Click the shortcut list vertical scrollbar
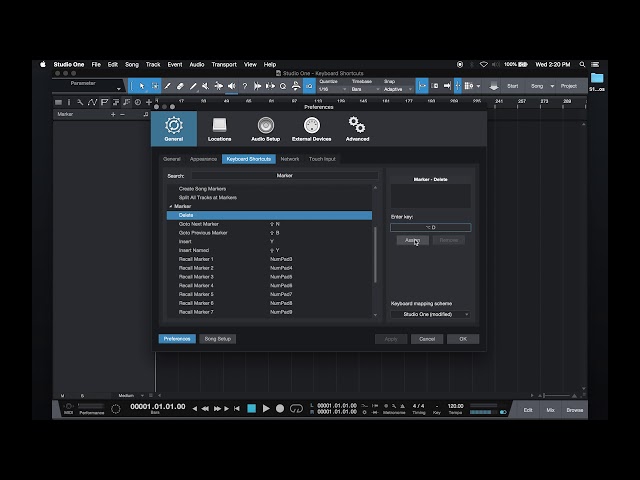Image resolution: width=640 pixels, height=480 pixels. click(x=375, y=255)
